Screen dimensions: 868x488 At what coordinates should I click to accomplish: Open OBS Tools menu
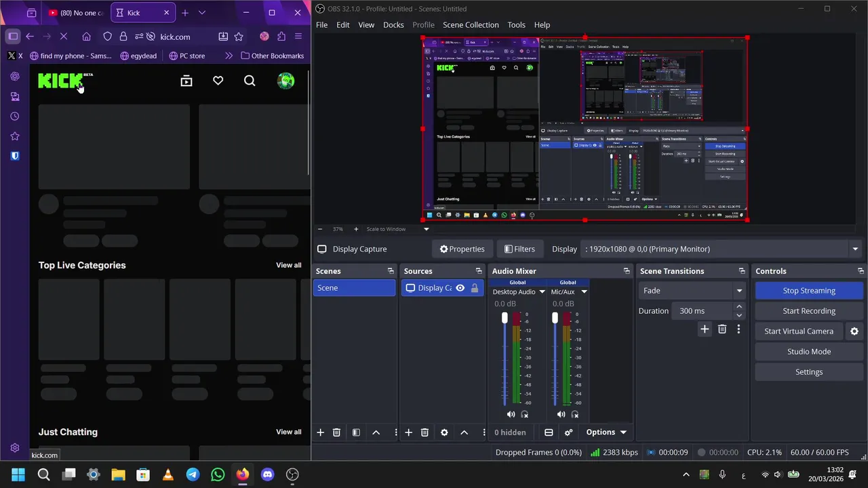(x=516, y=24)
